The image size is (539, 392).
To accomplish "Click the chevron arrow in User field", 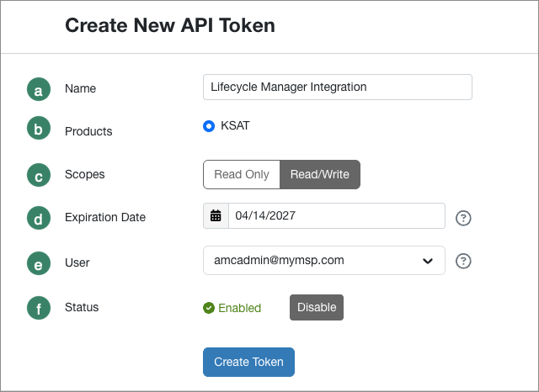I will coord(427,262).
